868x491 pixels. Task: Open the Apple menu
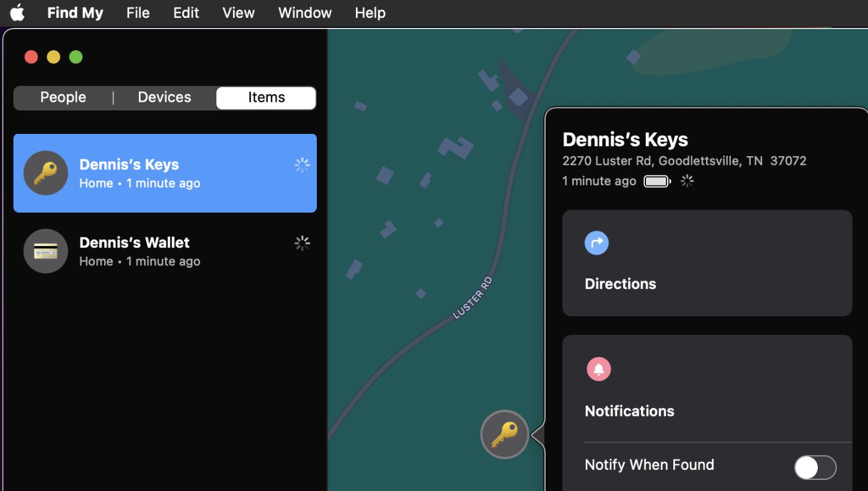point(17,12)
